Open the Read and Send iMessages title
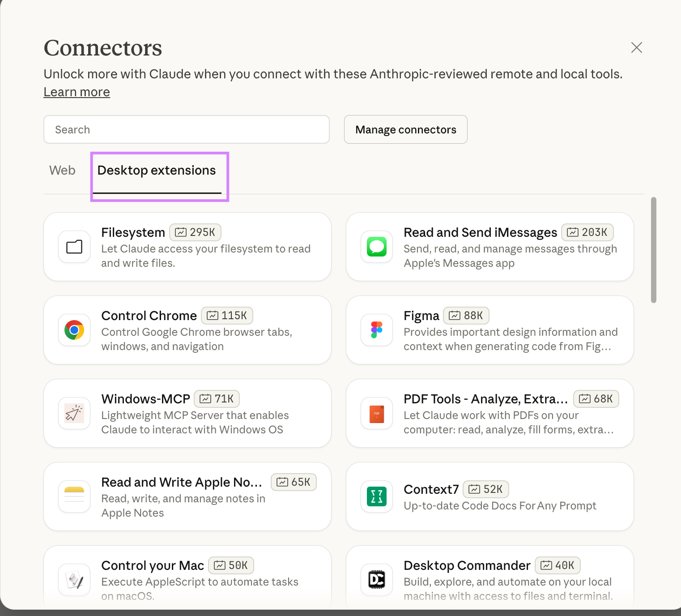681x616 pixels. (x=480, y=233)
